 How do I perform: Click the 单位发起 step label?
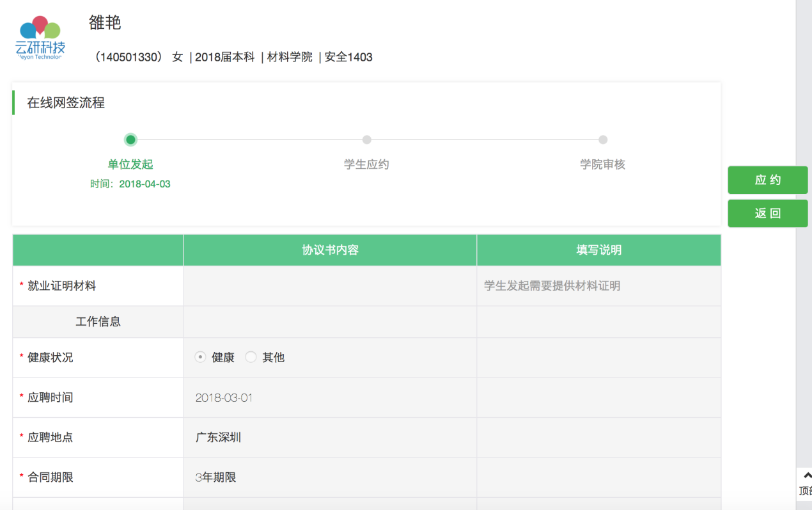pos(130,164)
